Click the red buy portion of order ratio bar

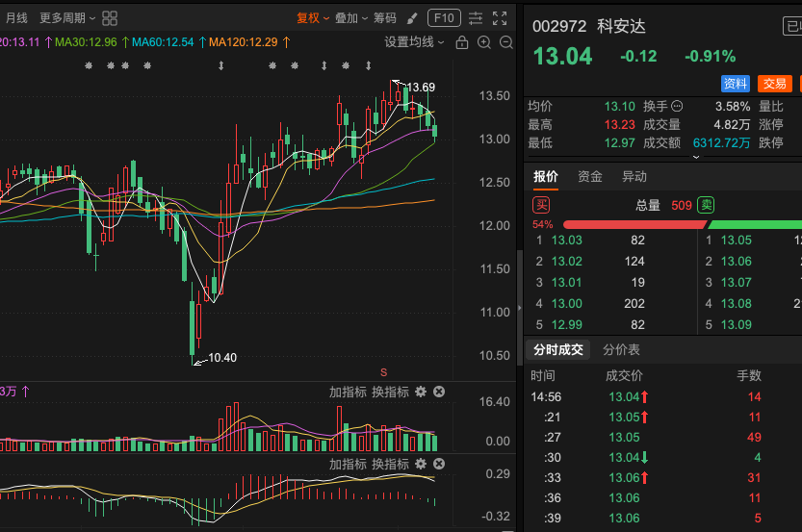coord(634,225)
